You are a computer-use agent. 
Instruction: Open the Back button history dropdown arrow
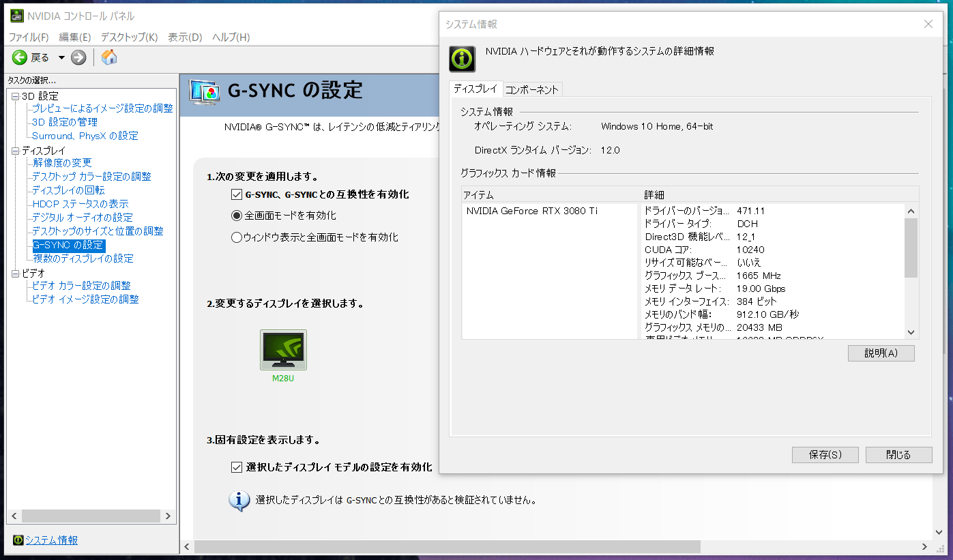[61, 57]
